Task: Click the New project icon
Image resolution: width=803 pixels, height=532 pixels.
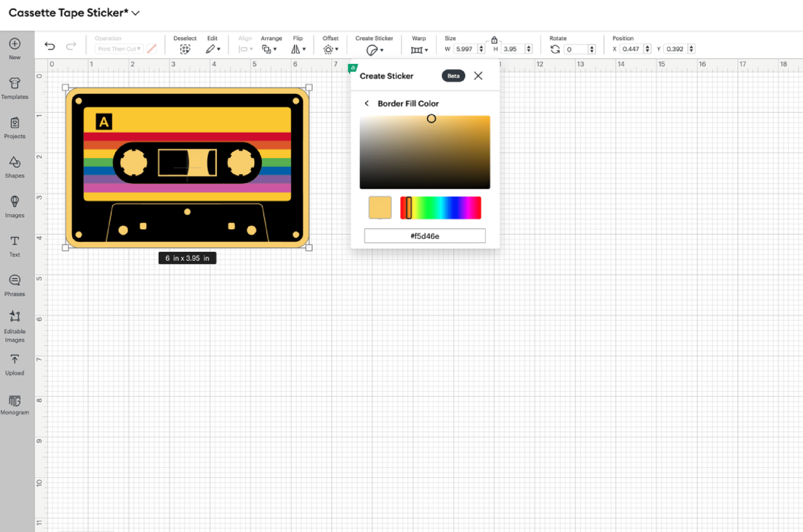Action: (15, 44)
